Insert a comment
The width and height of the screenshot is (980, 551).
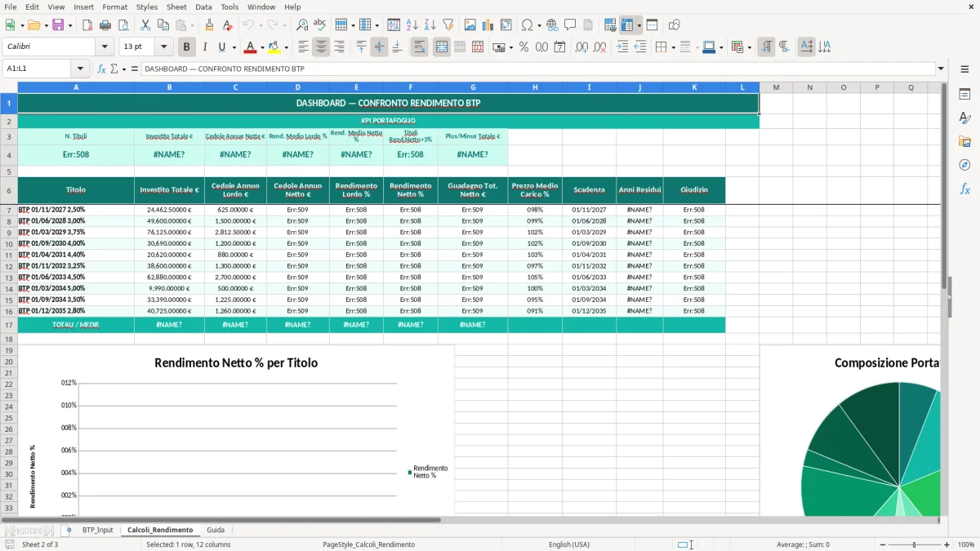[x=570, y=25]
